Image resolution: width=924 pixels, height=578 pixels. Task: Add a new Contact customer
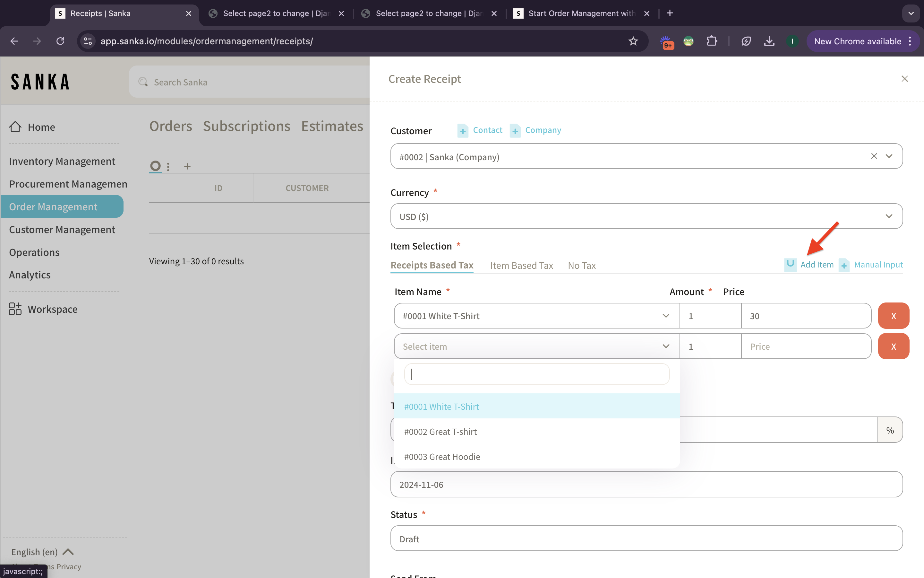tap(480, 130)
